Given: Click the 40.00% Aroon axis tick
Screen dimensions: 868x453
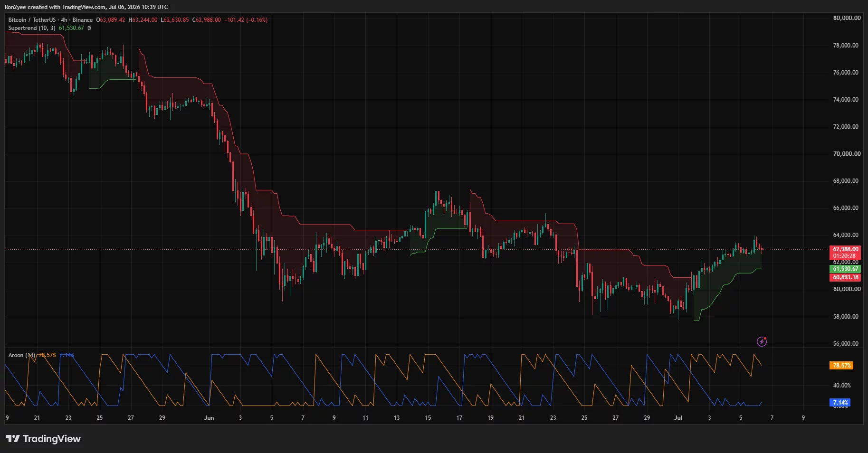Looking at the screenshot, I should (842, 386).
